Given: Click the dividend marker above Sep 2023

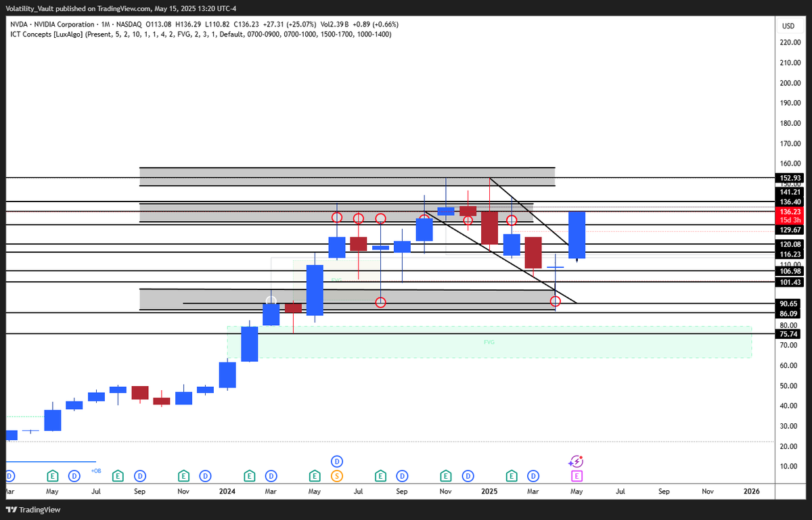Looking at the screenshot, I should [140, 475].
